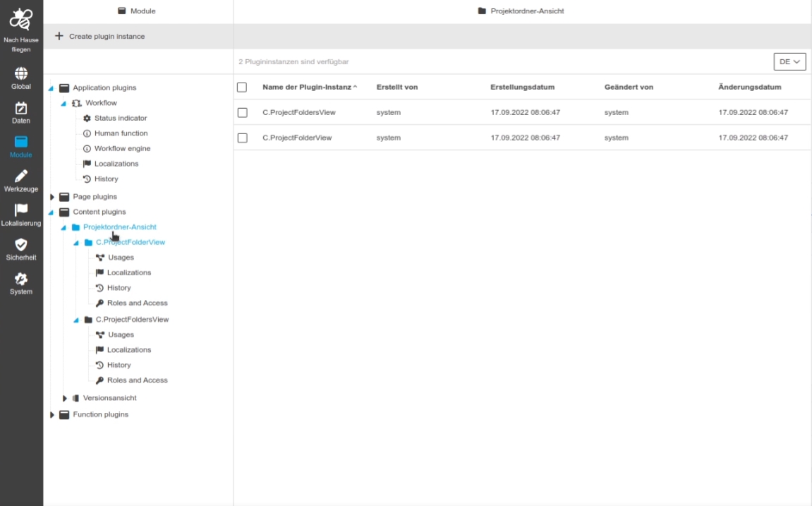Open the System gear icon

pyautogui.click(x=21, y=279)
